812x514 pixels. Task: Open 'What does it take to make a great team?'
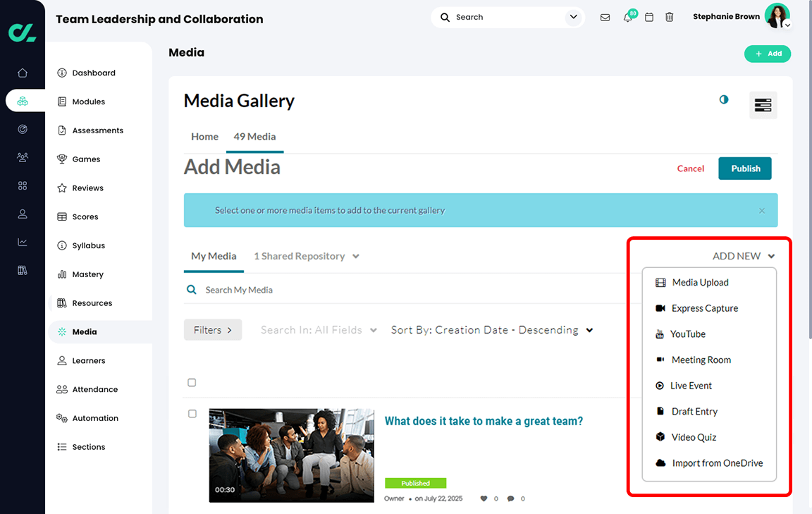[484, 421]
